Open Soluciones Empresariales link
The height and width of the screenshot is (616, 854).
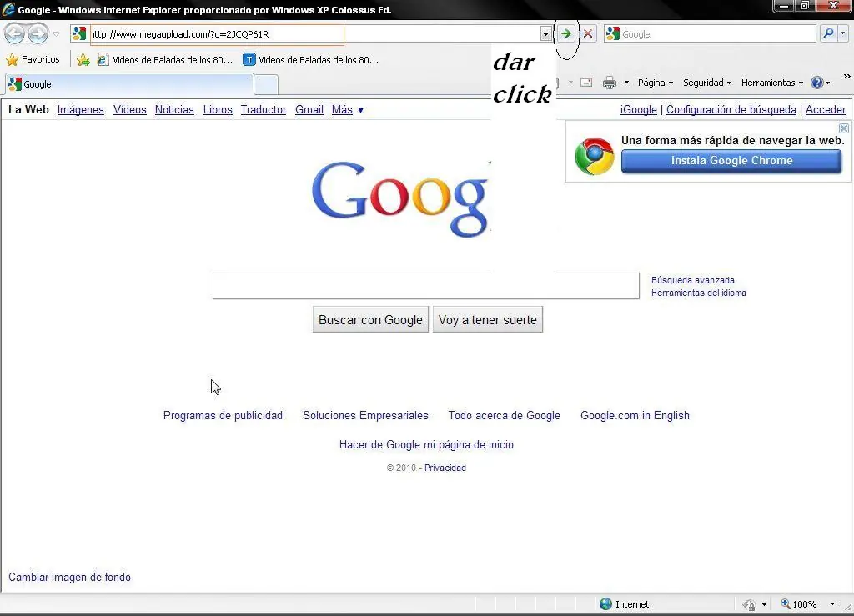click(365, 415)
